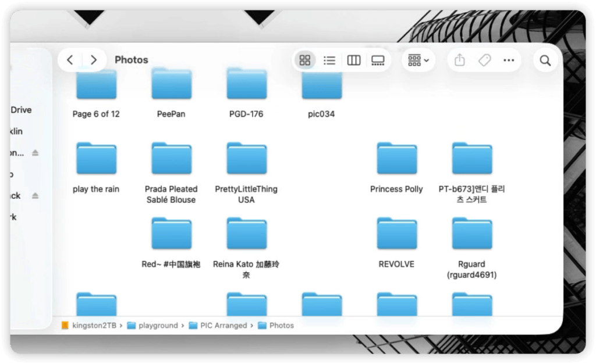Click playground in the path bar
This screenshot has width=596, height=364.
[153, 325]
